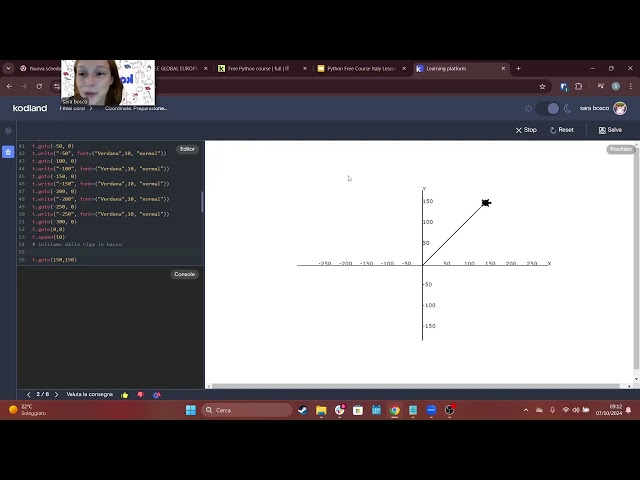Click the turtle at the line end
Viewport: 640px width, 480px height.
(486, 203)
